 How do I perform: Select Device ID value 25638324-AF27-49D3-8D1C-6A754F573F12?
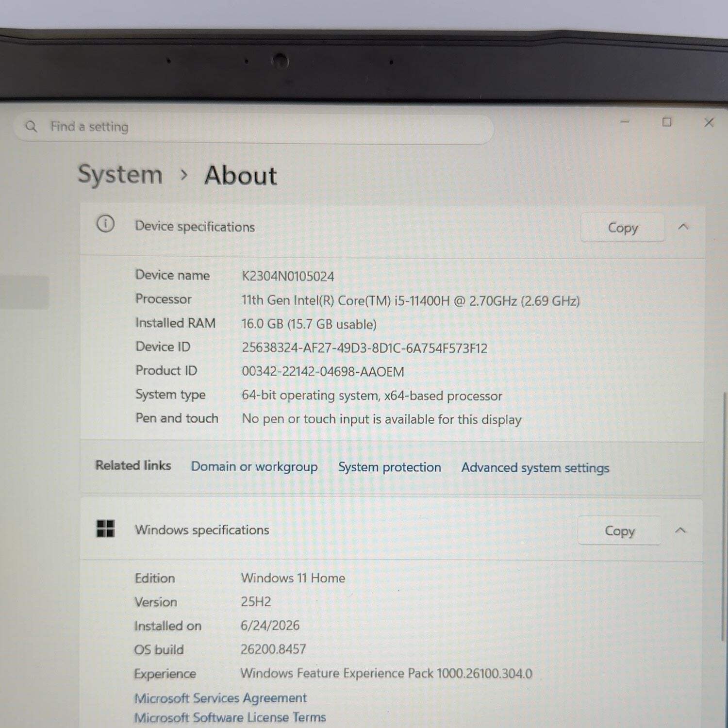coord(364,348)
